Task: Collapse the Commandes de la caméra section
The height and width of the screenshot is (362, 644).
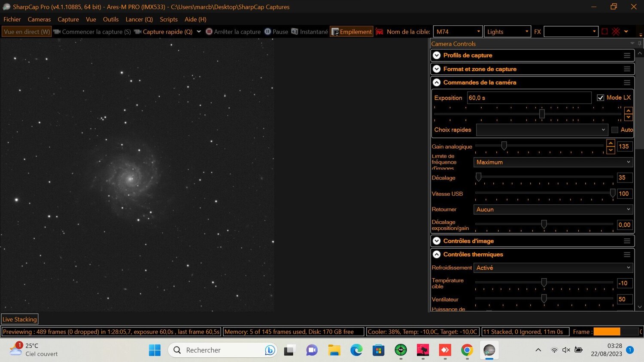Action: (437, 82)
